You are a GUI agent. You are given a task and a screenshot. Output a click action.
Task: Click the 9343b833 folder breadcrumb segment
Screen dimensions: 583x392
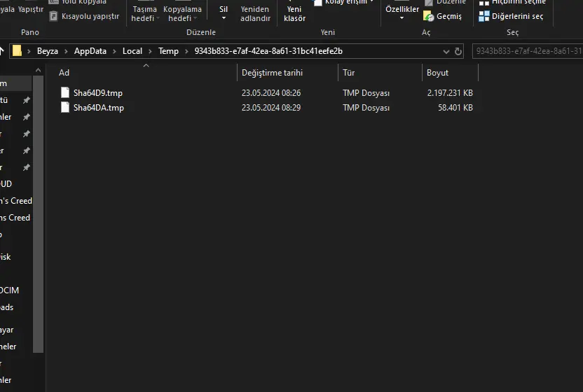(268, 51)
